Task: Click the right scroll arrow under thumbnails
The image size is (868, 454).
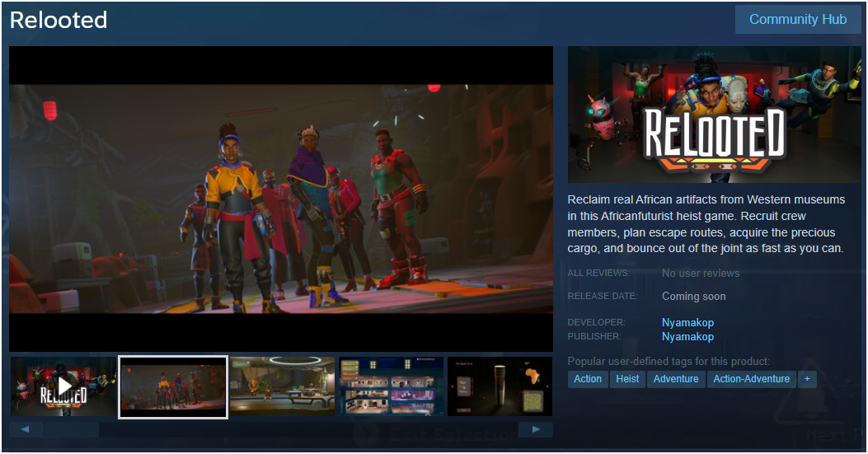Action: [535, 429]
